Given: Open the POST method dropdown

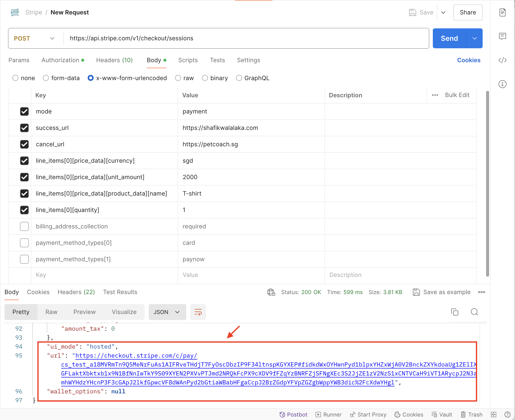Looking at the screenshot, I should [x=34, y=38].
